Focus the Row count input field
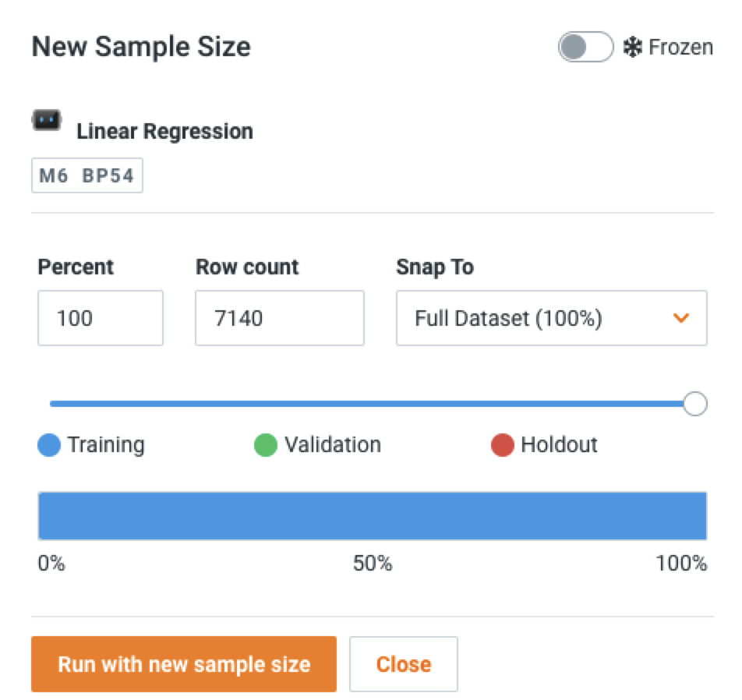Screen dimensions: 742x700 [279, 318]
